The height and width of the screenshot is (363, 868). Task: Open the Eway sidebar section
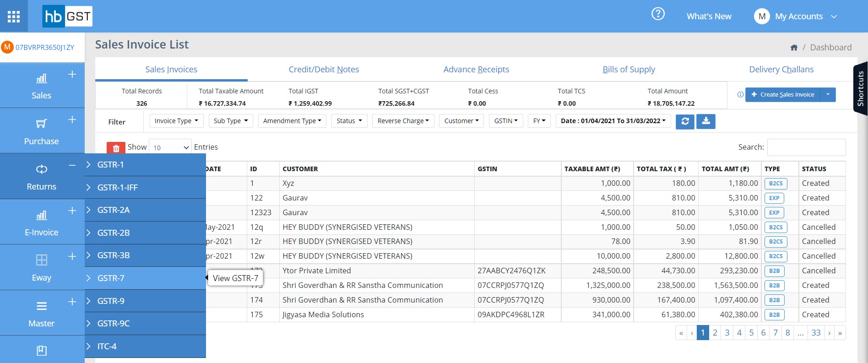click(41, 268)
